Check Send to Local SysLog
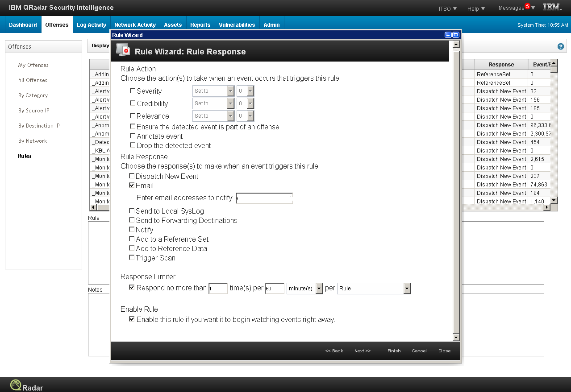 pyautogui.click(x=132, y=210)
